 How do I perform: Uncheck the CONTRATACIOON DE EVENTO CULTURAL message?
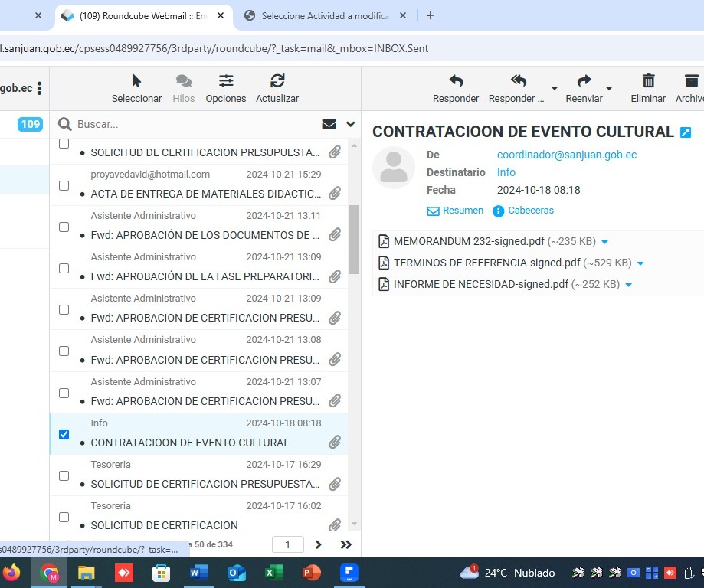coord(64,434)
